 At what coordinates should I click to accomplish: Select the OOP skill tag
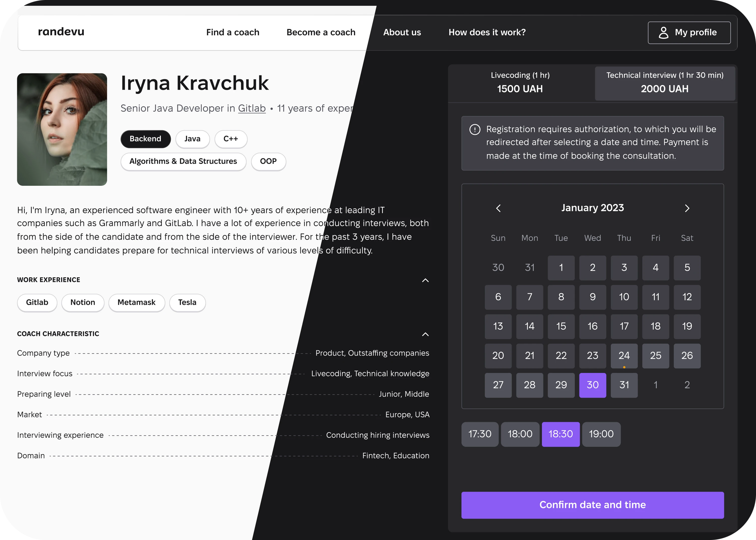tap(267, 161)
